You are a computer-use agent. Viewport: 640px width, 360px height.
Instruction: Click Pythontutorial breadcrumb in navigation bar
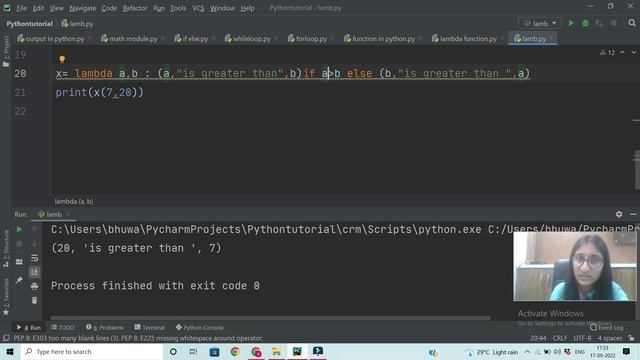[29, 24]
